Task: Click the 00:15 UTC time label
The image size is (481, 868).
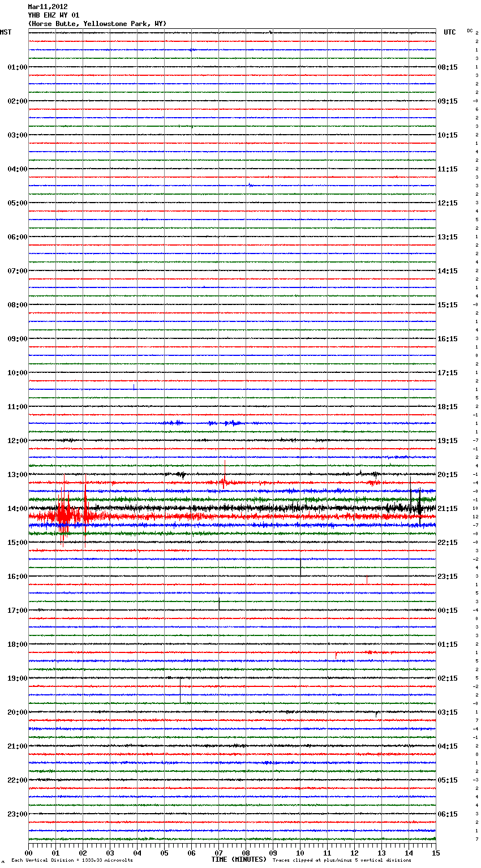Action: click(448, 611)
